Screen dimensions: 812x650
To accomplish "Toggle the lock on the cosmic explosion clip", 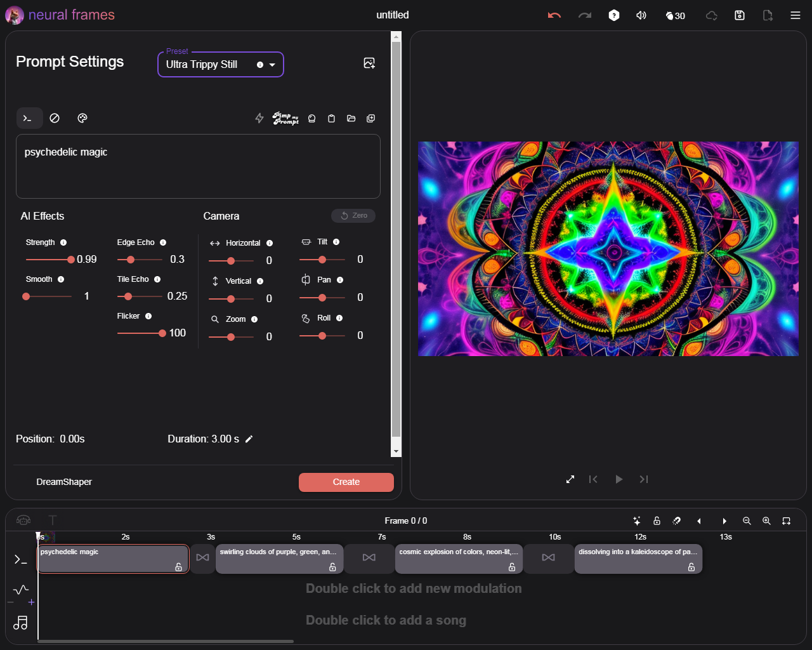I will [x=512, y=567].
